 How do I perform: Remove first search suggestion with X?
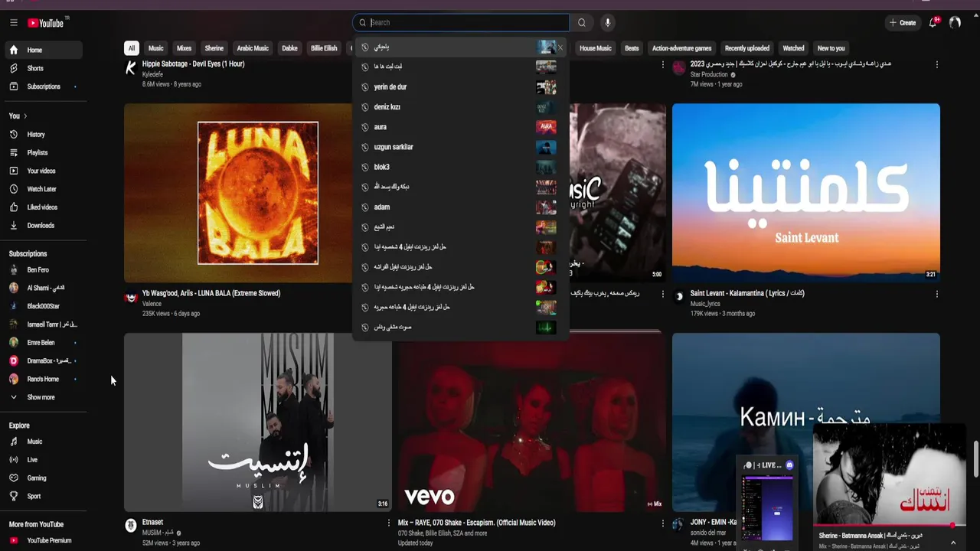[560, 47]
